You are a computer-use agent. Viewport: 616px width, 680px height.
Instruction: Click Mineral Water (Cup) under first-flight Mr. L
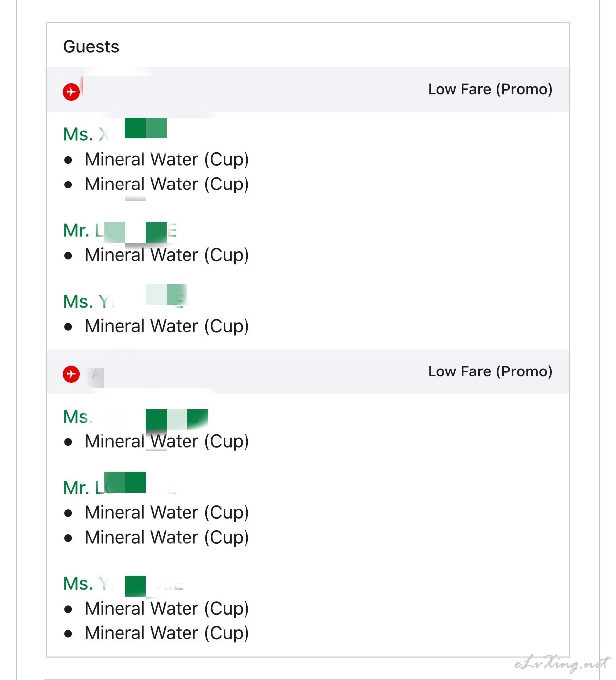[167, 255]
